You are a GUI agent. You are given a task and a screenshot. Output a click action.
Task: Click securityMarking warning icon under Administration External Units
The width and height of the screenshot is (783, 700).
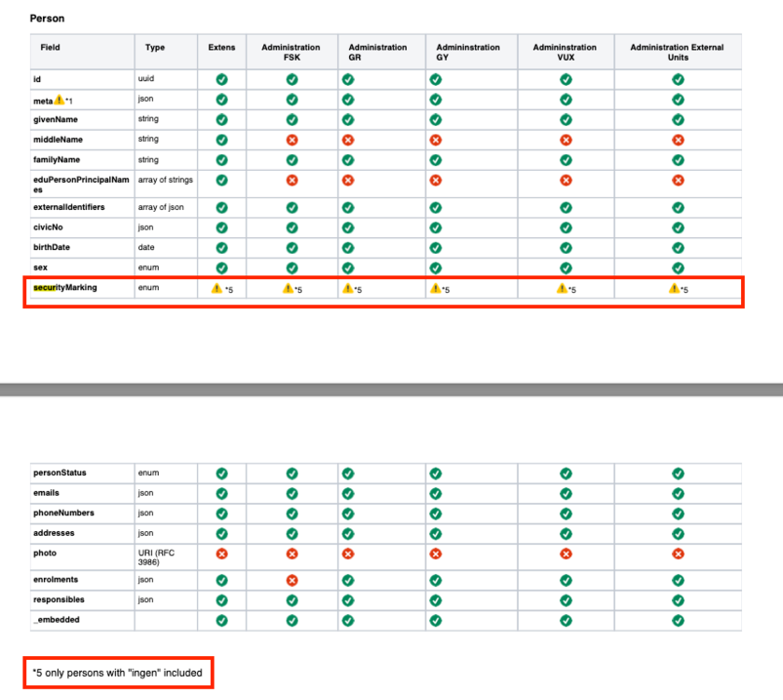673,289
